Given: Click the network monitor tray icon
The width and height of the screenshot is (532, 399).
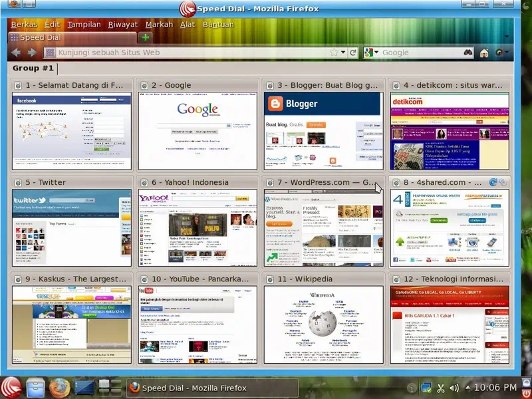Looking at the screenshot, I should pos(426,388).
